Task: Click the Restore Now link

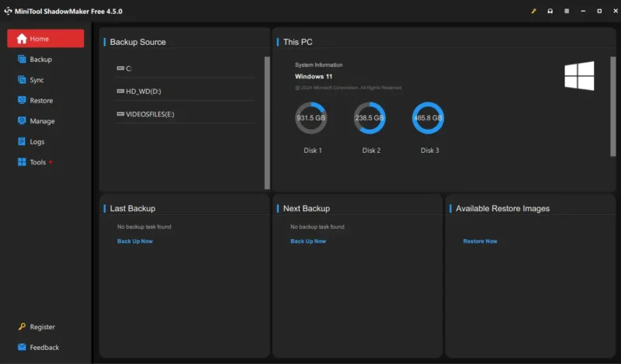Action: pyautogui.click(x=480, y=241)
